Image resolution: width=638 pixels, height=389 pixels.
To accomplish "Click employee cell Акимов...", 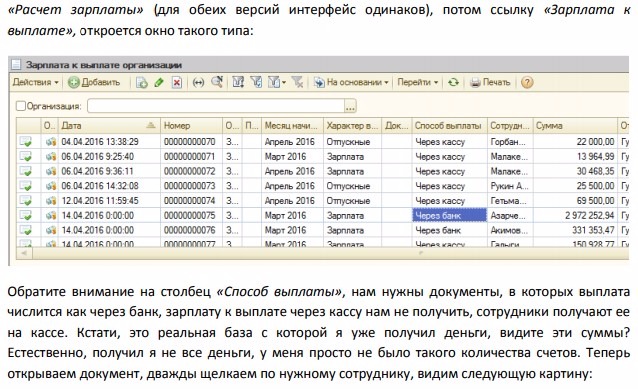I will pos(509,230).
